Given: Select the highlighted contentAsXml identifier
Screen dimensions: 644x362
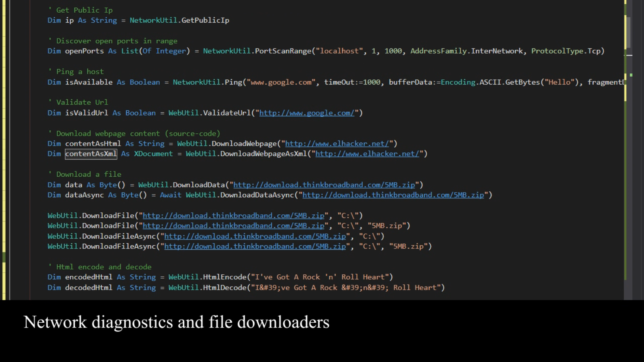Looking at the screenshot, I should tap(91, 154).
